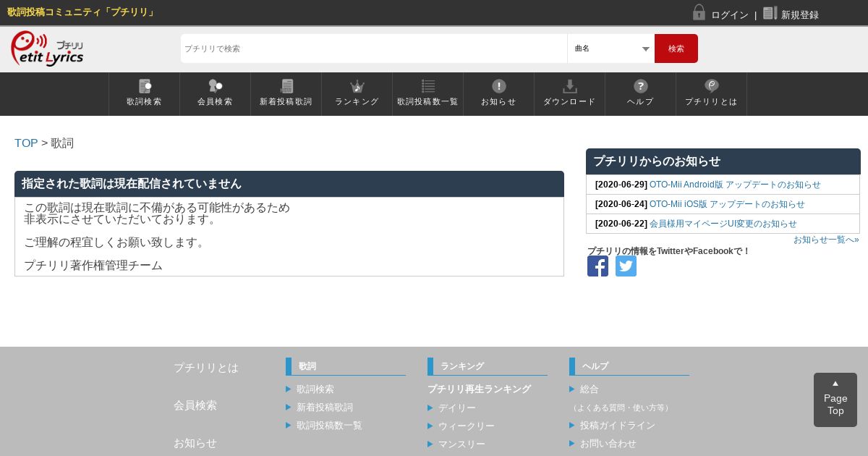
Task: Click the ログイン link
Action: pos(730,14)
